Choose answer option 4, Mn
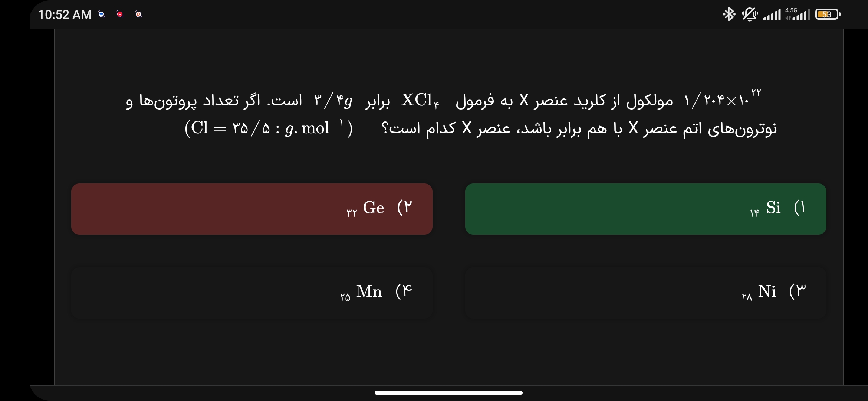 (251, 293)
